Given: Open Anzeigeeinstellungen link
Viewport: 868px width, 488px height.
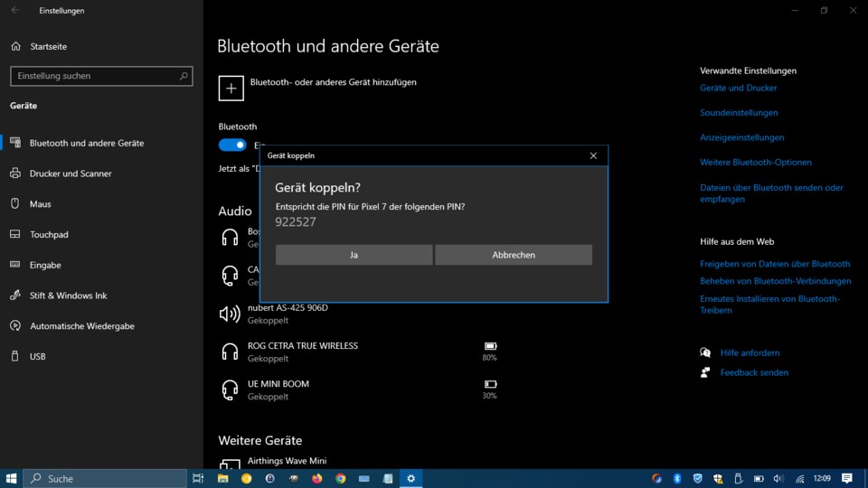Looking at the screenshot, I should coord(741,137).
